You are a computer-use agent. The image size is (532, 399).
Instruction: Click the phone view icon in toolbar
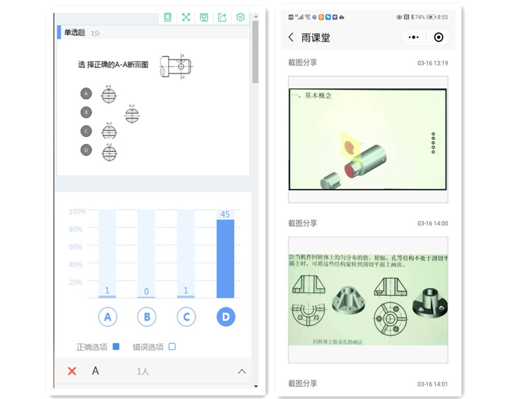pos(167,17)
